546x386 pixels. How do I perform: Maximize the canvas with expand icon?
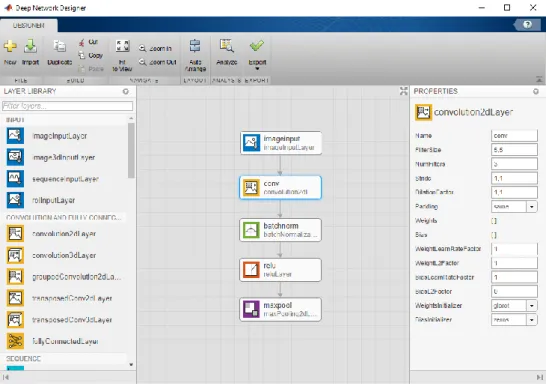pyautogui.click(x=404, y=91)
